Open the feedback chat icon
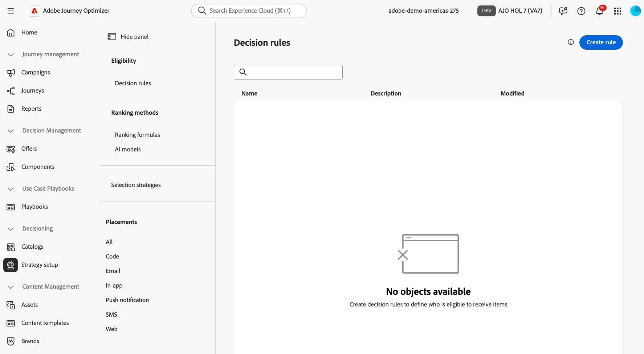 pos(563,11)
